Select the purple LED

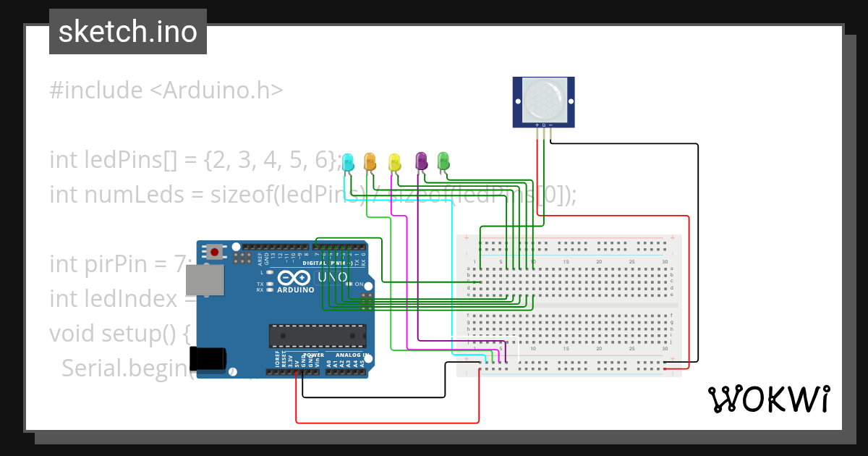tap(421, 161)
